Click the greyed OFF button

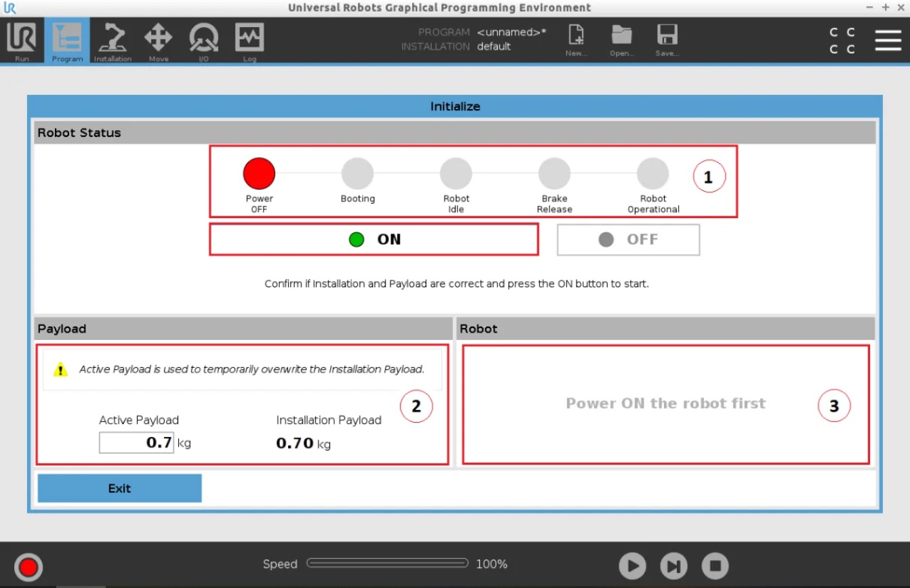tap(628, 239)
